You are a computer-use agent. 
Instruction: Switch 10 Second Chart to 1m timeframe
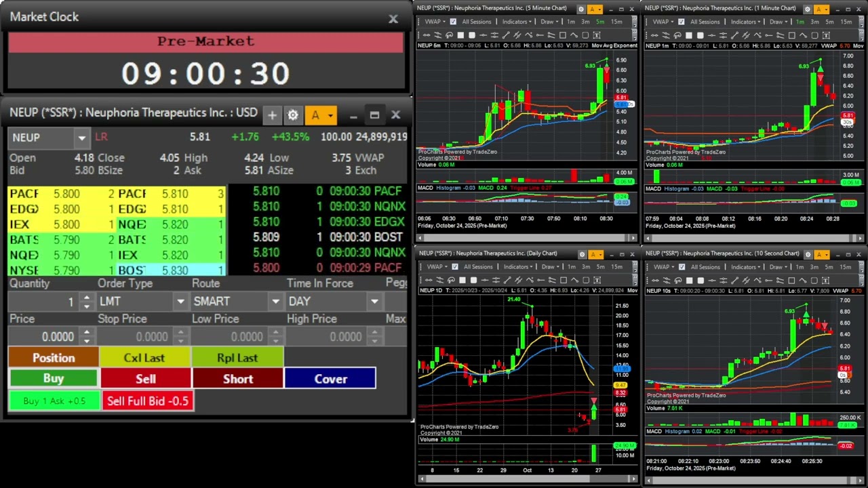(798, 266)
